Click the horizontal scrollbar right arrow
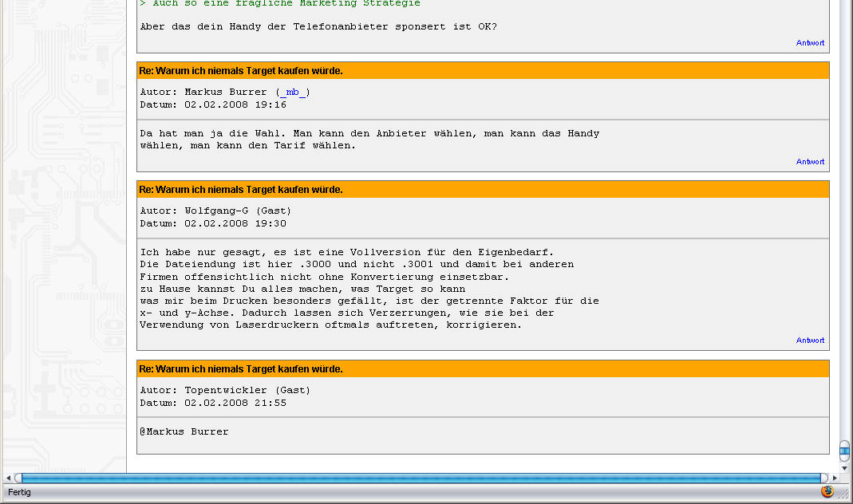 pos(835,478)
